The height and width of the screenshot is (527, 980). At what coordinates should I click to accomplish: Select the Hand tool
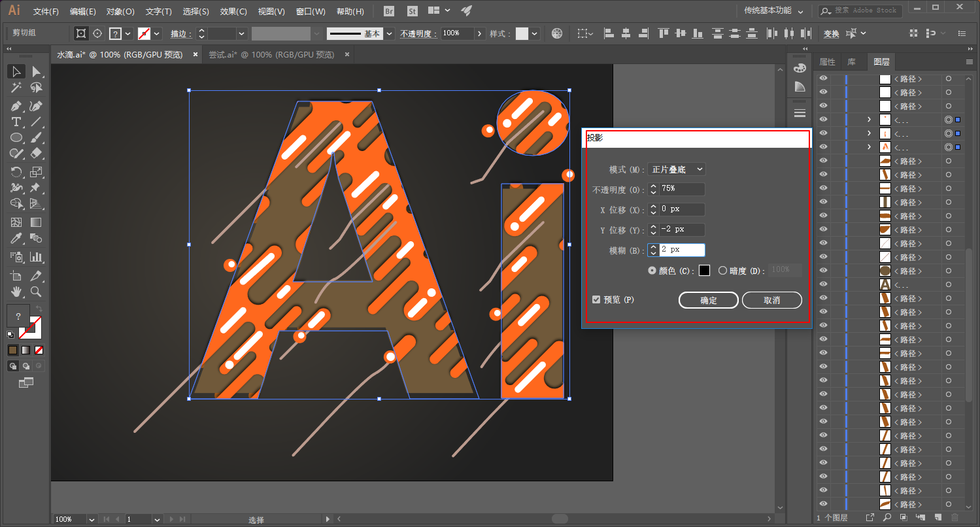(x=16, y=292)
